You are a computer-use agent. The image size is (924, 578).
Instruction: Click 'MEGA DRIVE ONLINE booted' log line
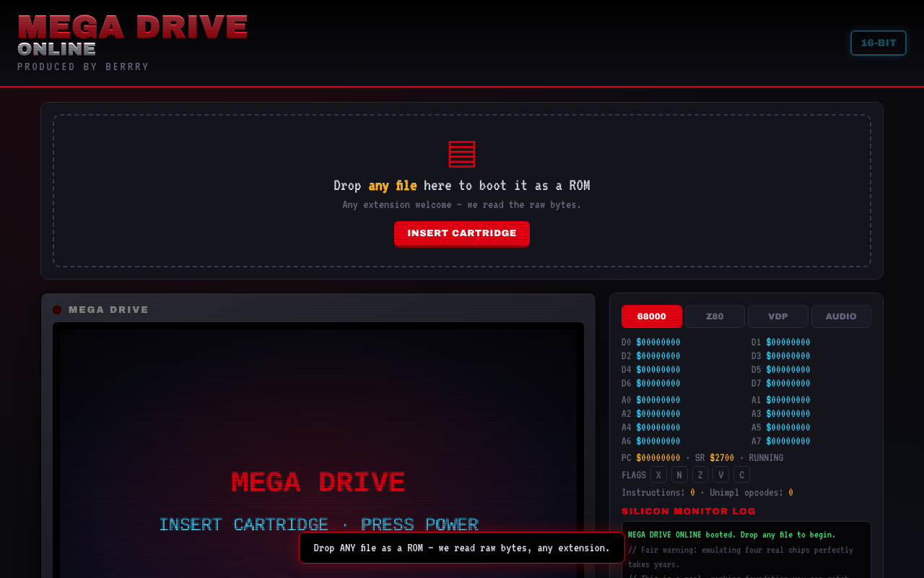click(732, 535)
